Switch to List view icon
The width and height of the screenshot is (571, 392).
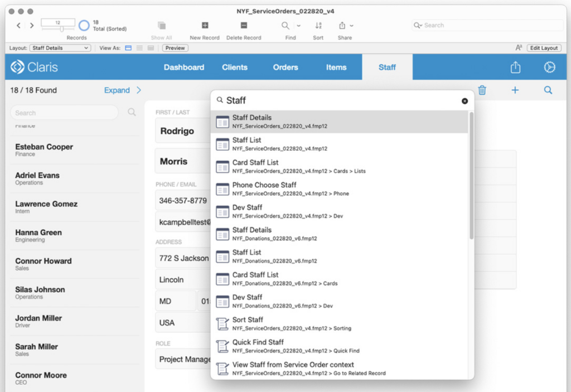coord(139,48)
